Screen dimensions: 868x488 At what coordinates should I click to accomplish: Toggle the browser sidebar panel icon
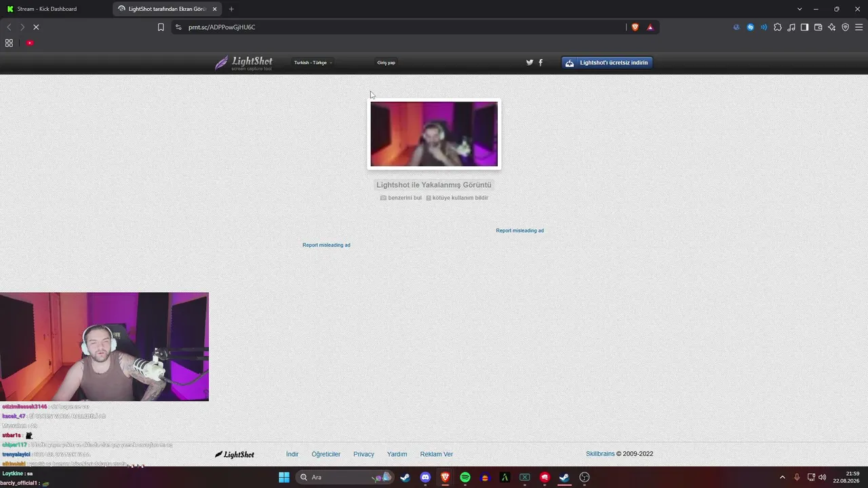[805, 27]
